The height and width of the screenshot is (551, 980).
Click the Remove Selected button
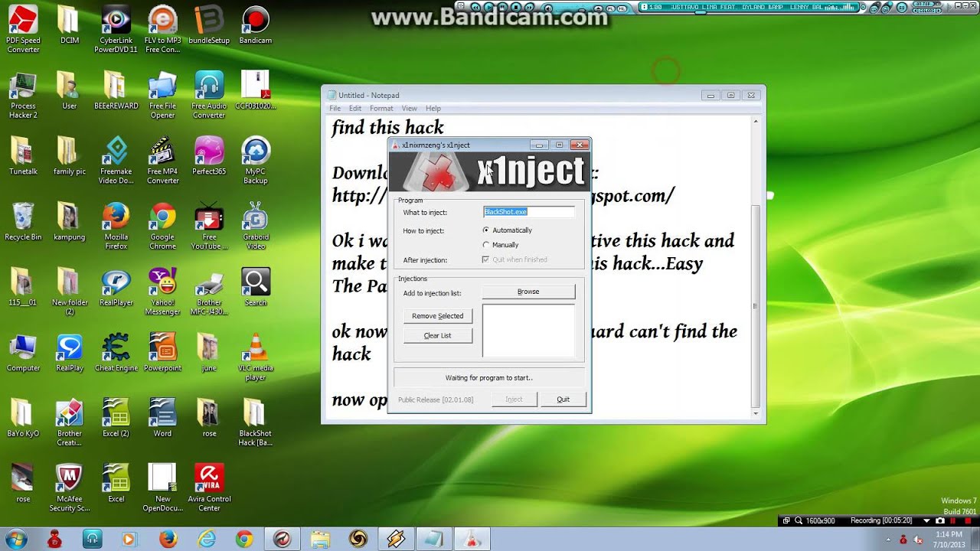point(437,316)
